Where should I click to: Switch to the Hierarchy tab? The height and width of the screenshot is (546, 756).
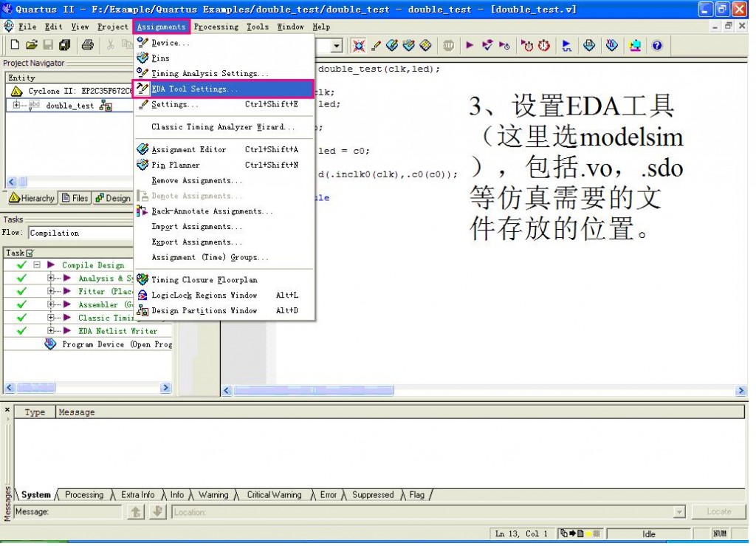click(x=32, y=199)
